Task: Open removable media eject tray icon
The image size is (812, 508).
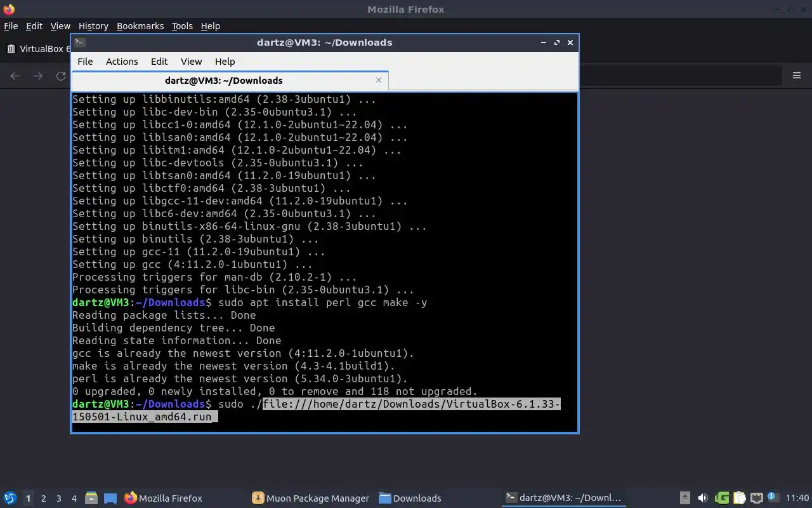Action: tap(685, 498)
